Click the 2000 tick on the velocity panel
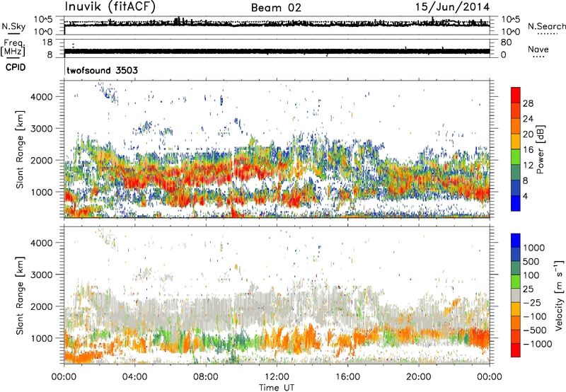The image size is (566, 392). coord(41,306)
